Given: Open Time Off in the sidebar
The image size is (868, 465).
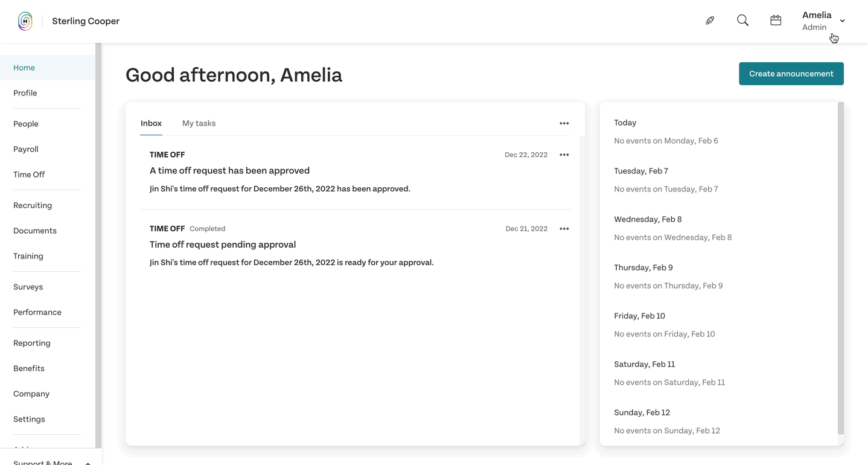Looking at the screenshot, I should (x=29, y=175).
